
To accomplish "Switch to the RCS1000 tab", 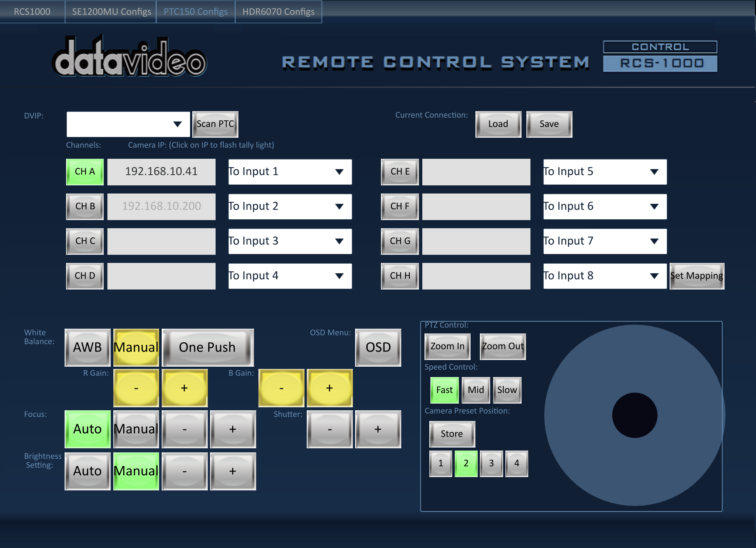I will tap(32, 12).
